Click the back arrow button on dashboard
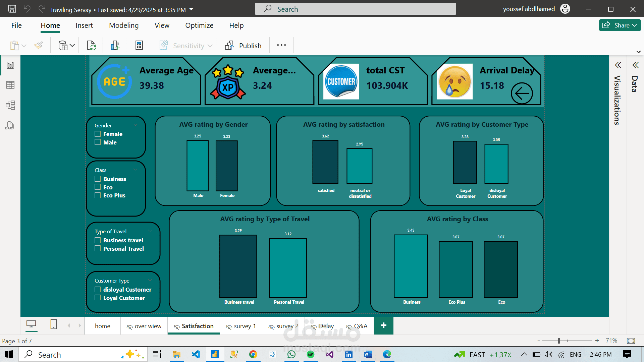The image size is (644, 362). click(x=522, y=94)
